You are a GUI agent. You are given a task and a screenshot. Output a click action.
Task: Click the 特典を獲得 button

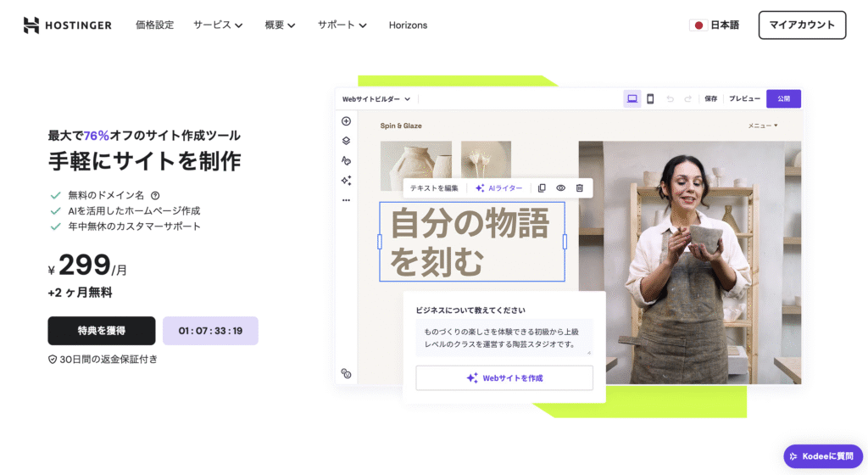(x=102, y=331)
